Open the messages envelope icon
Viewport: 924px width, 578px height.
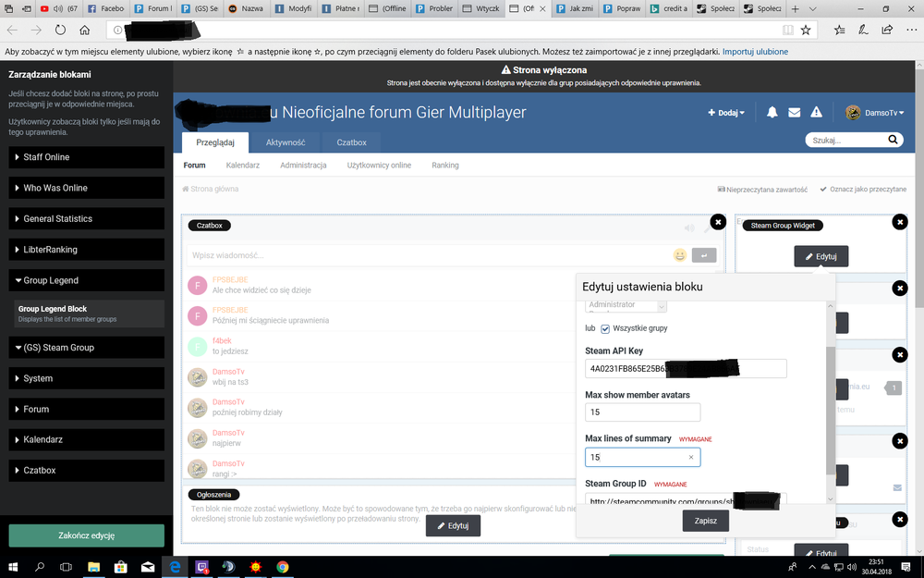(795, 112)
